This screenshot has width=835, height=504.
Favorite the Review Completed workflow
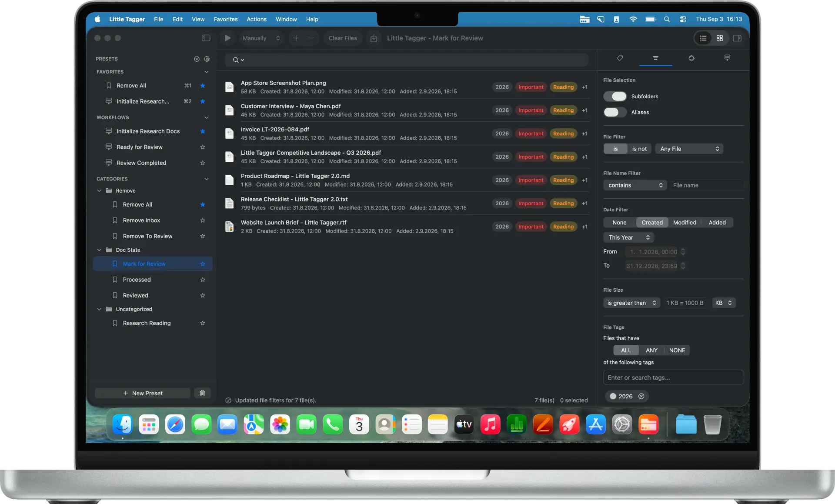click(x=203, y=163)
